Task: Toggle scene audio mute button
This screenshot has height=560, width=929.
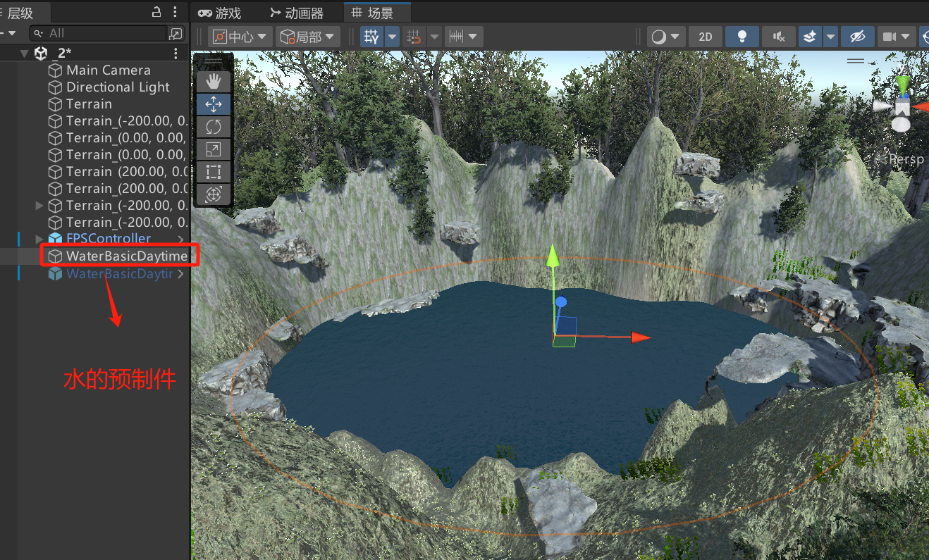Action: (x=779, y=37)
